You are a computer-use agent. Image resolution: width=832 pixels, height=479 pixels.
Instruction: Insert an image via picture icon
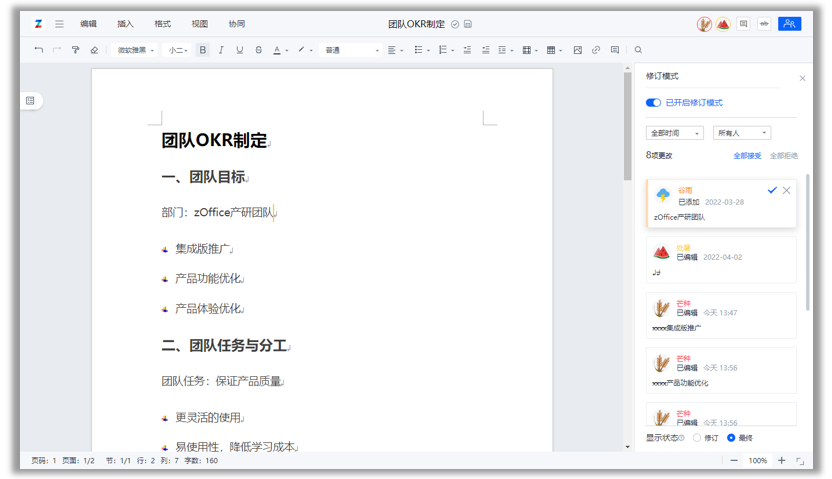(x=578, y=50)
